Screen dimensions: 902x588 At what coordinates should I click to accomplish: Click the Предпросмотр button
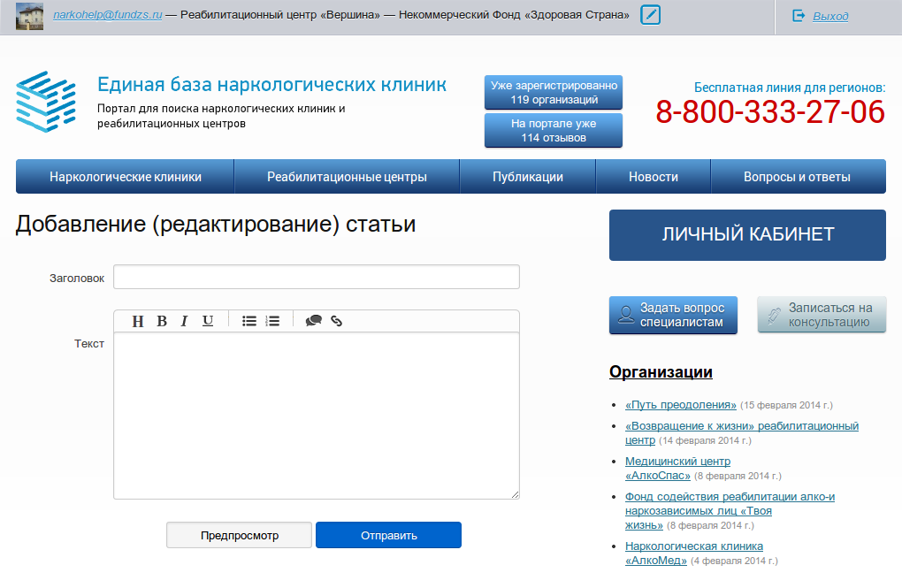click(x=240, y=535)
